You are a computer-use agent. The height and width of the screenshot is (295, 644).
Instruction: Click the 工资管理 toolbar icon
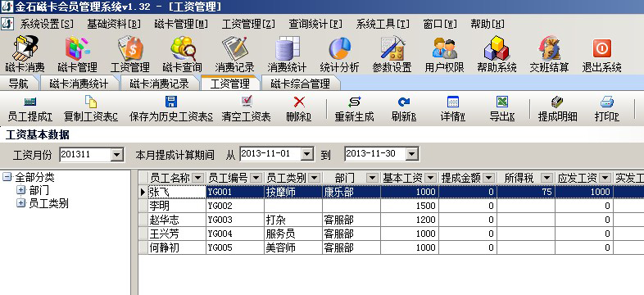click(x=130, y=54)
